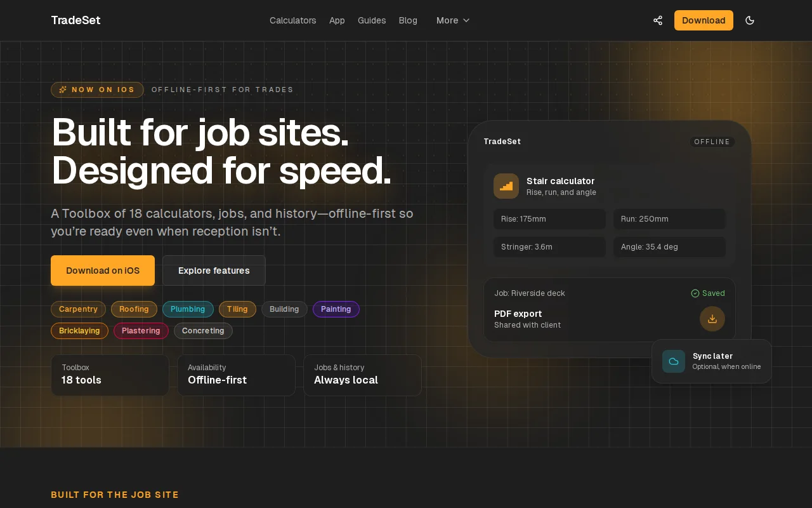The image size is (812, 508).
Task: Click the TradeSet logo
Action: point(75,20)
